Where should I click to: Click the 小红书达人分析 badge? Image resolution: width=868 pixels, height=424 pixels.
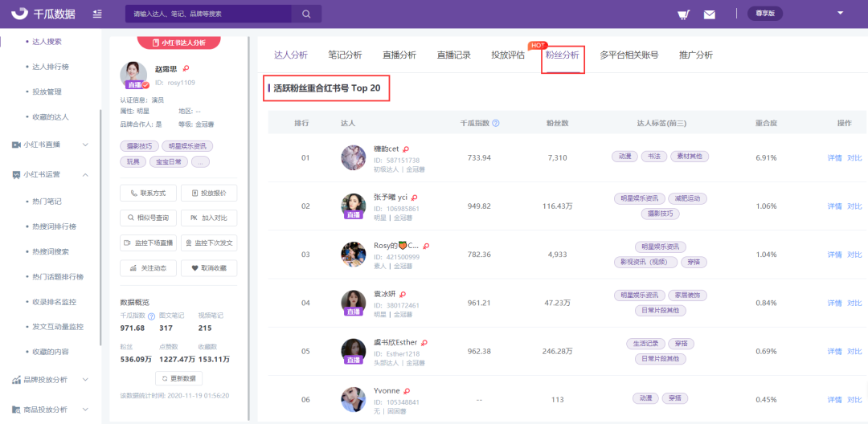click(x=178, y=42)
